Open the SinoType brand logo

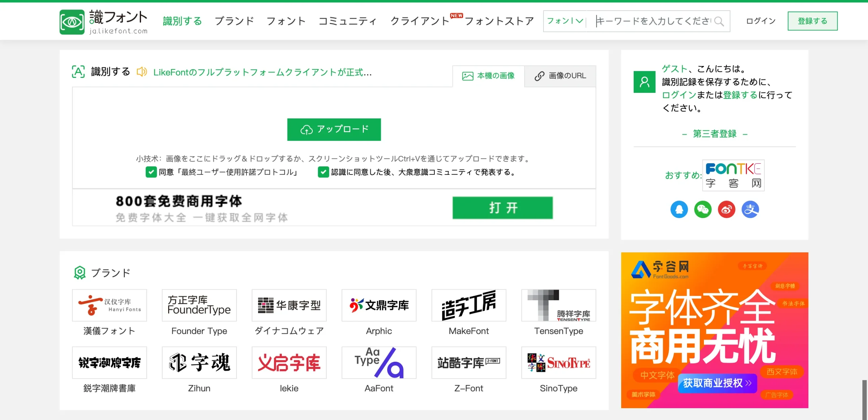559,362
